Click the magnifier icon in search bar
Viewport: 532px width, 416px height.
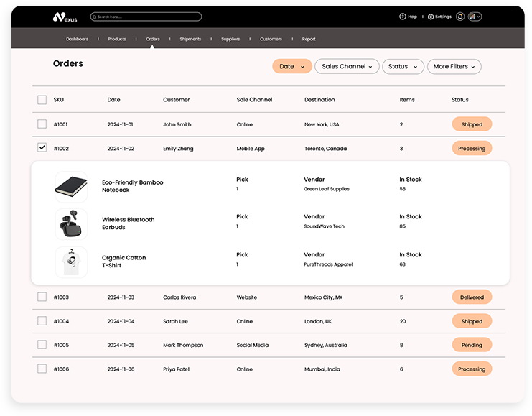pyautogui.click(x=94, y=17)
